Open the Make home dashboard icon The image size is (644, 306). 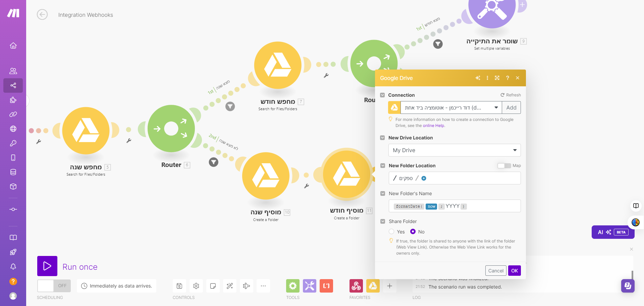(x=13, y=46)
